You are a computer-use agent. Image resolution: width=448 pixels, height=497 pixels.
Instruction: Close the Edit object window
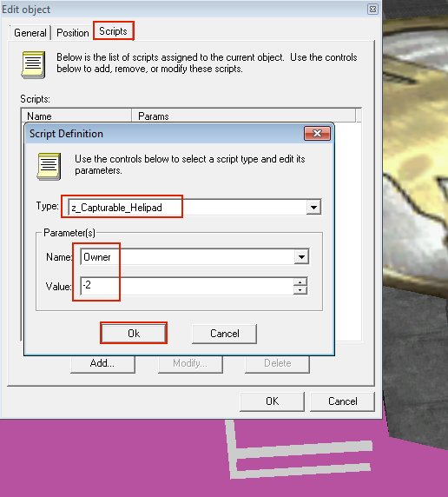point(373,10)
